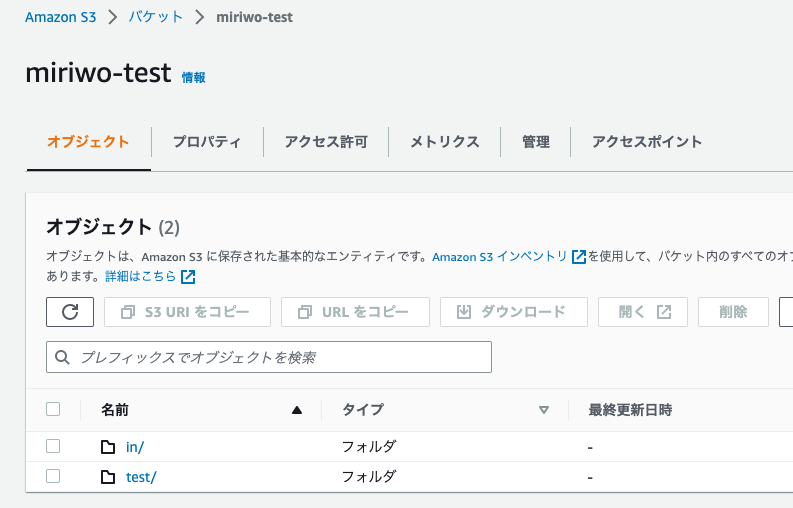Click the external link icon after Amazon S3 インベントリ
This screenshot has width=793, height=508.
point(579,257)
